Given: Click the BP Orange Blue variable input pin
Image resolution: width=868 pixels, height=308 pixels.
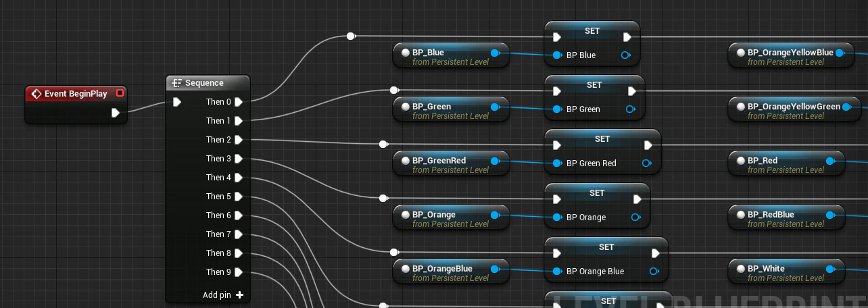Looking at the screenshot, I should click(x=557, y=272).
